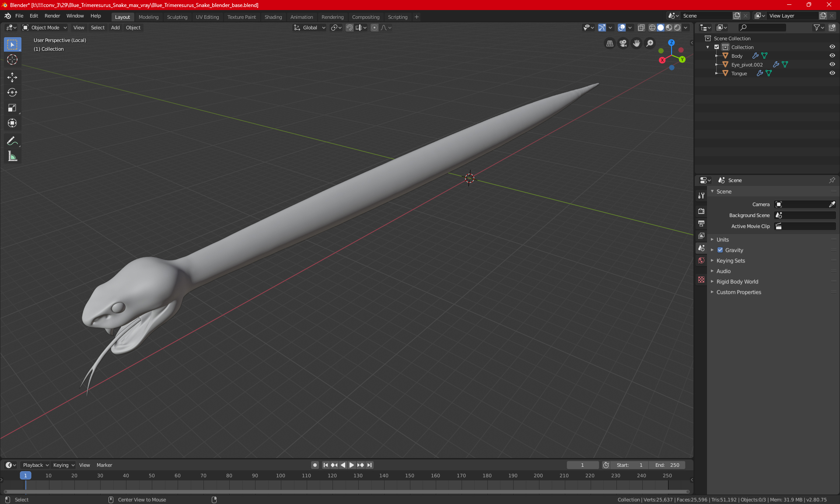This screenshot has height=504, width=840.
Task: Expand the Rigid Body World panel
Action: click(x=737, y=282)
